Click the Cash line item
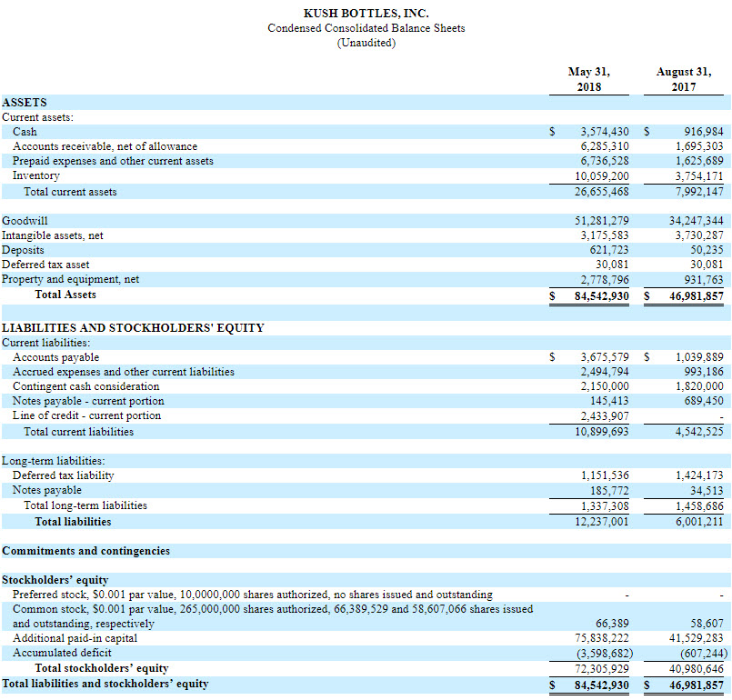Viewport: 732px width, 700px height. [25, 131]
